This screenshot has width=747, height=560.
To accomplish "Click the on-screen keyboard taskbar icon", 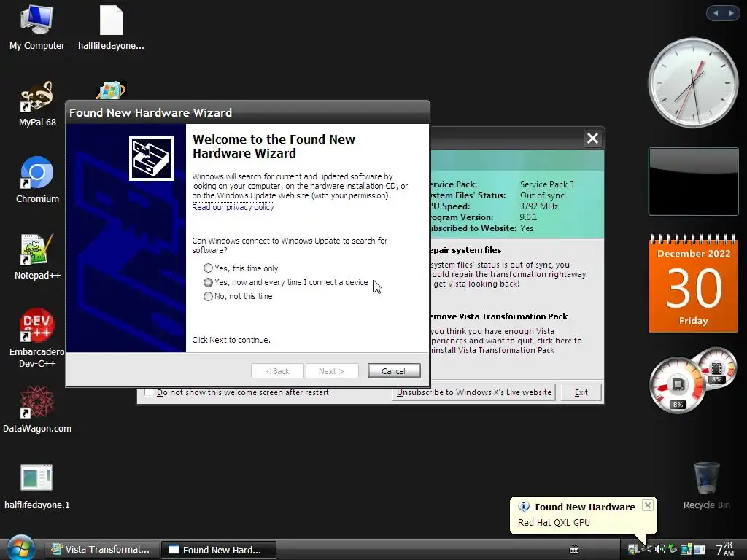I will click(574, 550).
